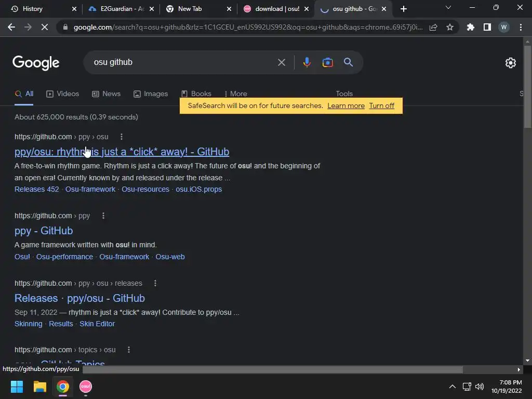The width and height of the screenshot is (532, 399).
Task: Click the URL in the address bar
Action: pos(248,28)
